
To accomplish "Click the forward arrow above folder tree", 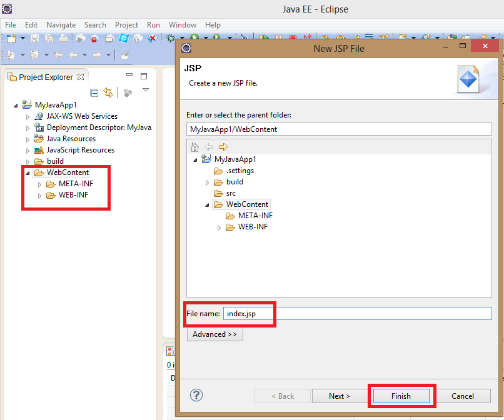I will tap(223, 147).
